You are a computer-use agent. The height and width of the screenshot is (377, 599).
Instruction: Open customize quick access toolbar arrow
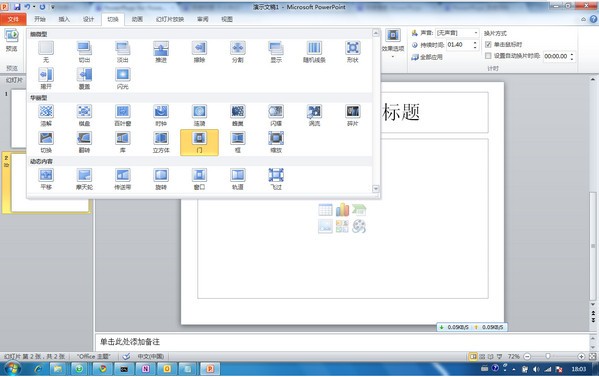click(53, 7)
